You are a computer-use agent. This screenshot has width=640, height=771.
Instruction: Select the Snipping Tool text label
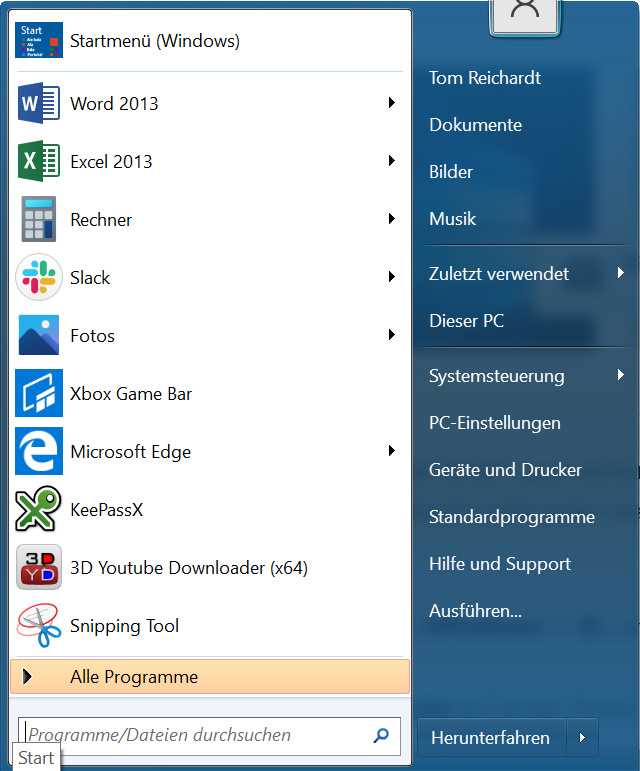coord(124,626)
